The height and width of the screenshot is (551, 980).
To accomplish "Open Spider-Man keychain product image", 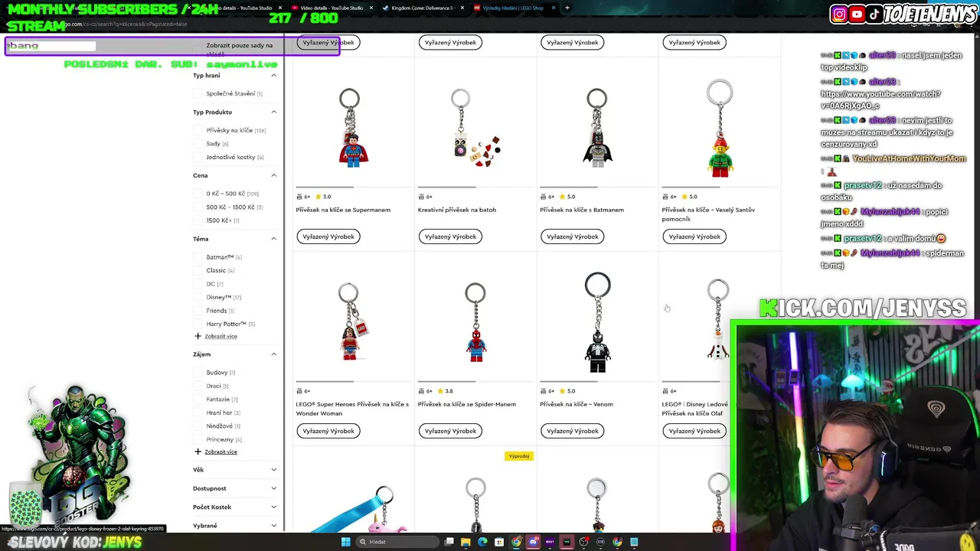I will coord(475,322).
